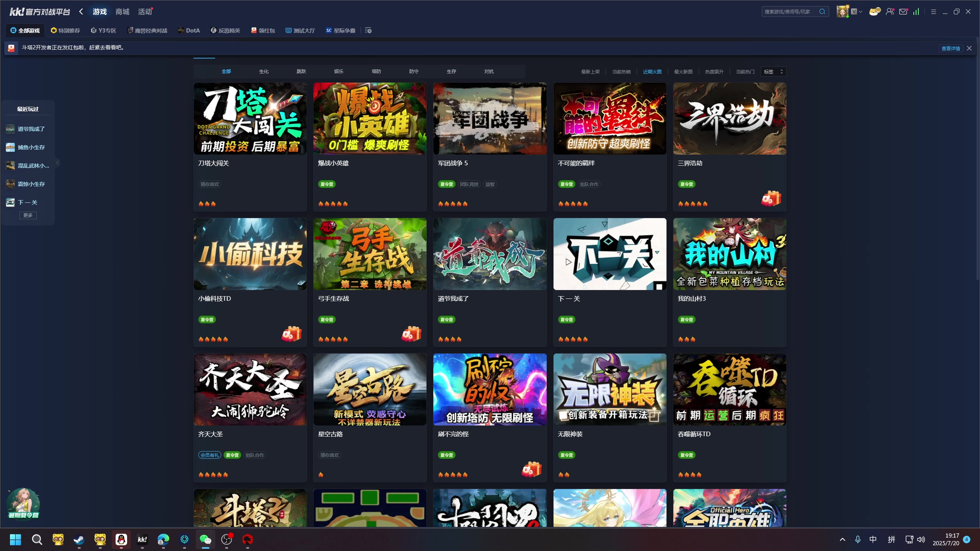Click the red packet gift on 刷不完的怪 card
980x551 pixels.
coord(531,469)
